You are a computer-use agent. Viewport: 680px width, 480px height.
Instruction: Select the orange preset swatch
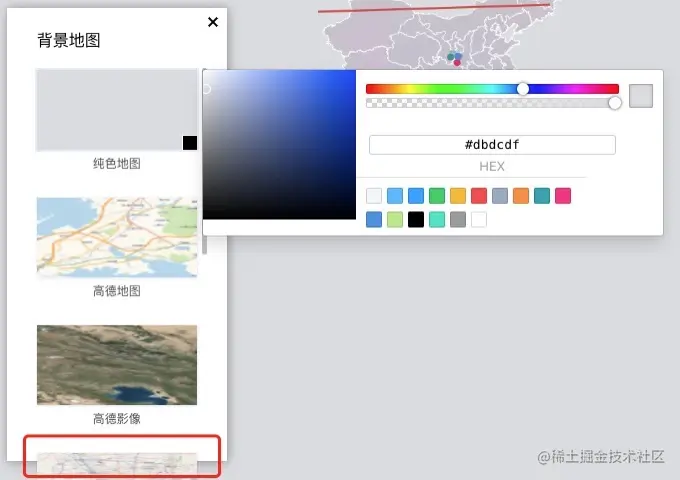point(521,196)
